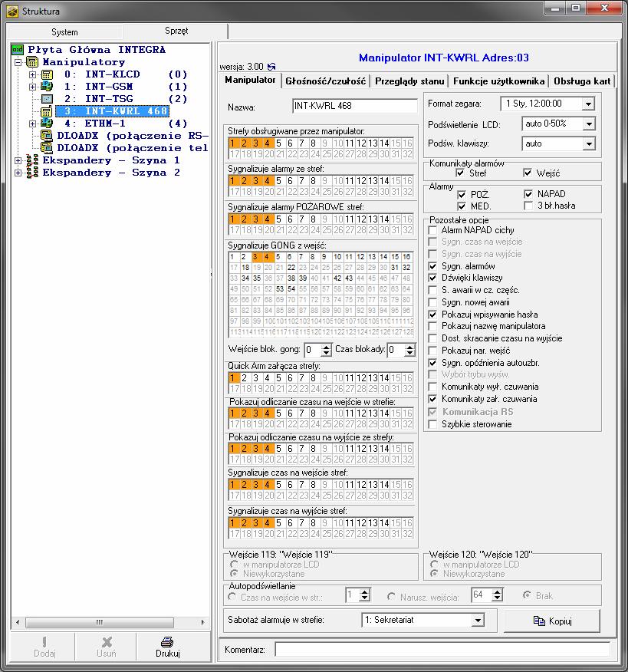628x672 pixels.
Task: Open the Funkcje użytkownika tab
Action: (x=498, y=81)
